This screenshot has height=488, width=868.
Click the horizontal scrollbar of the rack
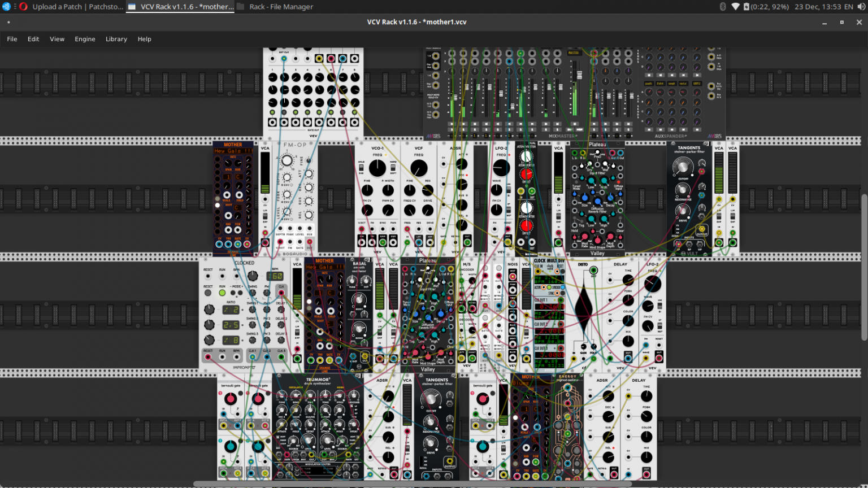click(413, 484)
